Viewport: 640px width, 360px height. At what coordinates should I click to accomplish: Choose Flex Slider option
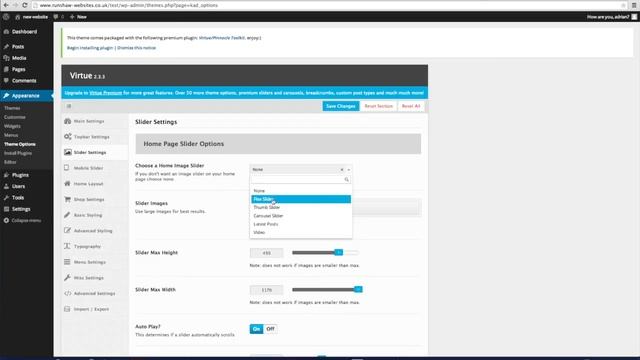pyautogui.click(x=301, y=199)
